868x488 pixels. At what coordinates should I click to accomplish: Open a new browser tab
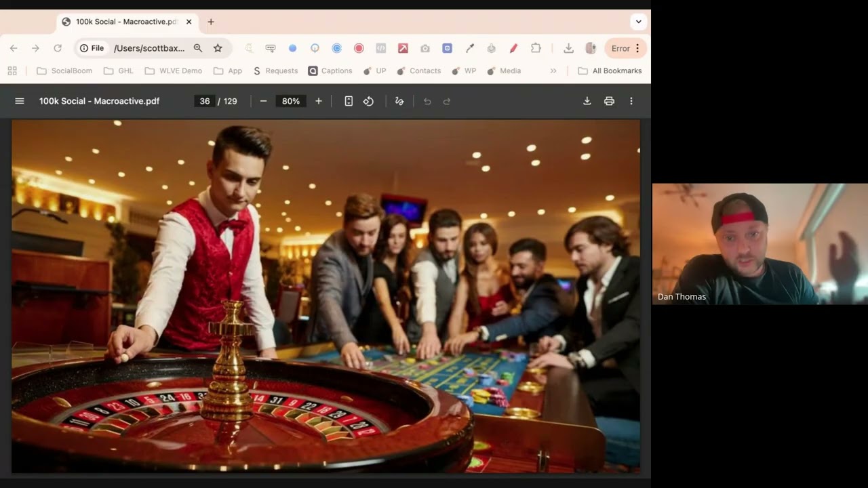click(211, 22)
